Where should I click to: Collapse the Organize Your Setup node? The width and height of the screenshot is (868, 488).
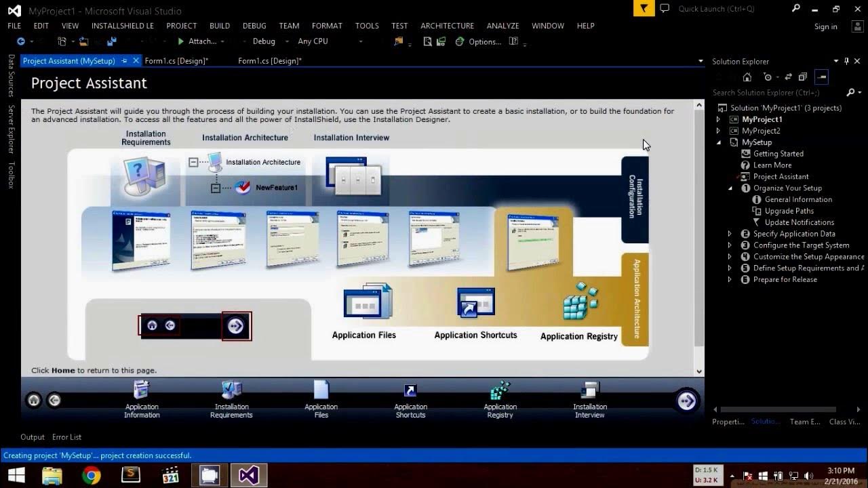pos(730,188)
